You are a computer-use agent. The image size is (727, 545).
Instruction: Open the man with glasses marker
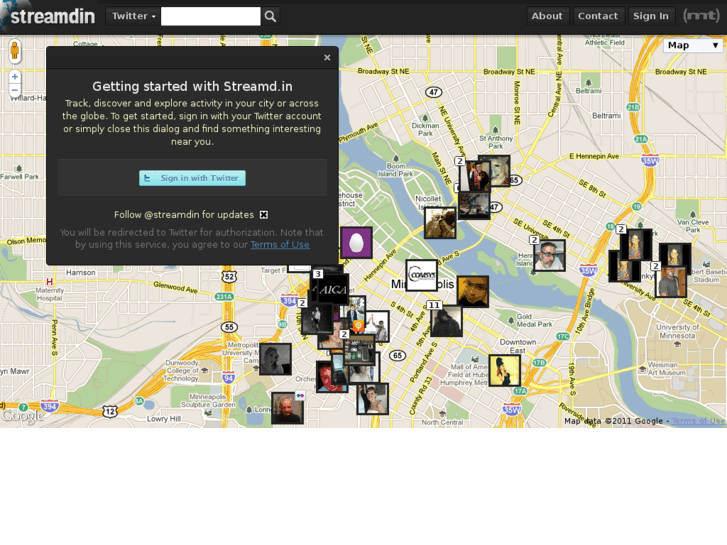[549, 256]
